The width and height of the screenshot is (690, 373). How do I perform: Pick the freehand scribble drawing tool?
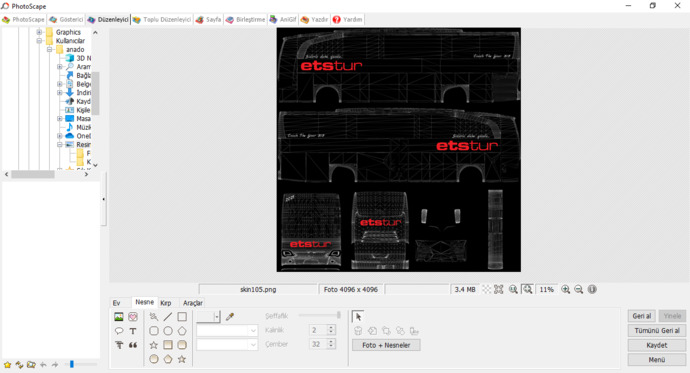pyautogui.click(x=154, y=317)
